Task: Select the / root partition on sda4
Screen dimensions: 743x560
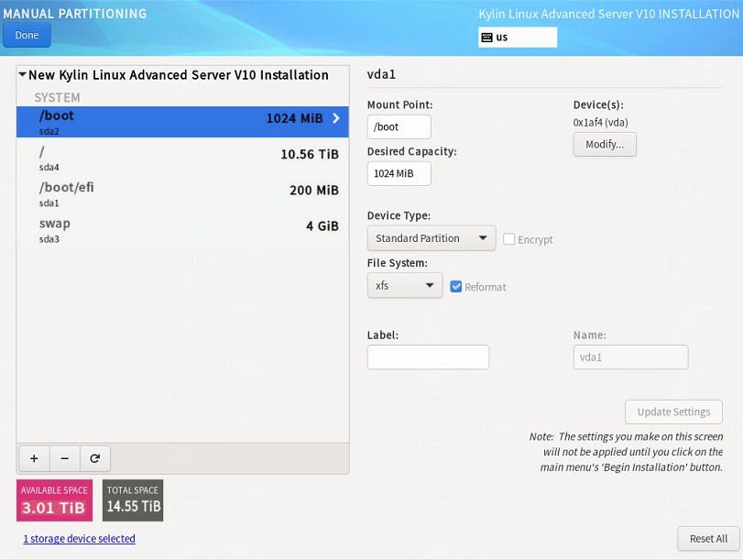Action: coord(182,158)
